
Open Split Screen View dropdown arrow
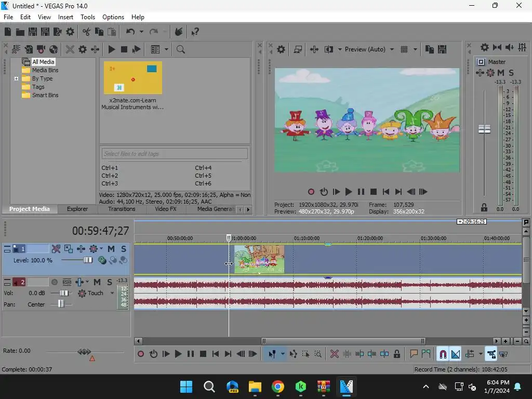pyautogui.click(x=340, y=49)
